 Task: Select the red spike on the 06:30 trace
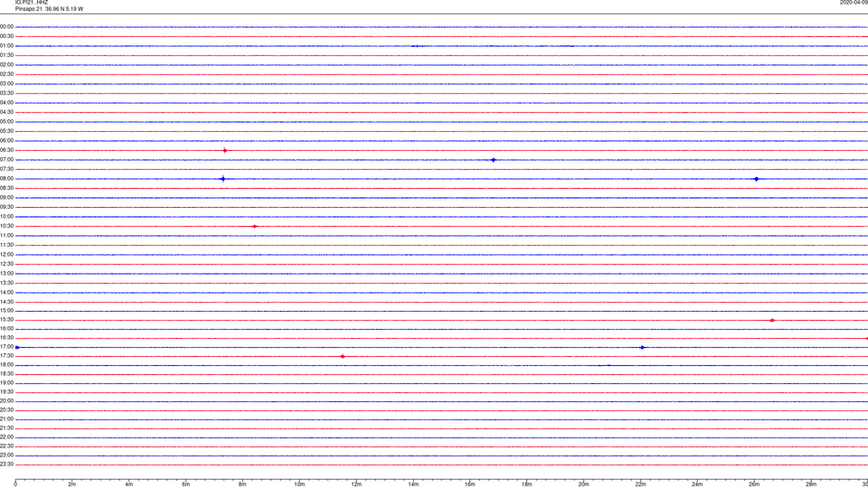(225, 151)
